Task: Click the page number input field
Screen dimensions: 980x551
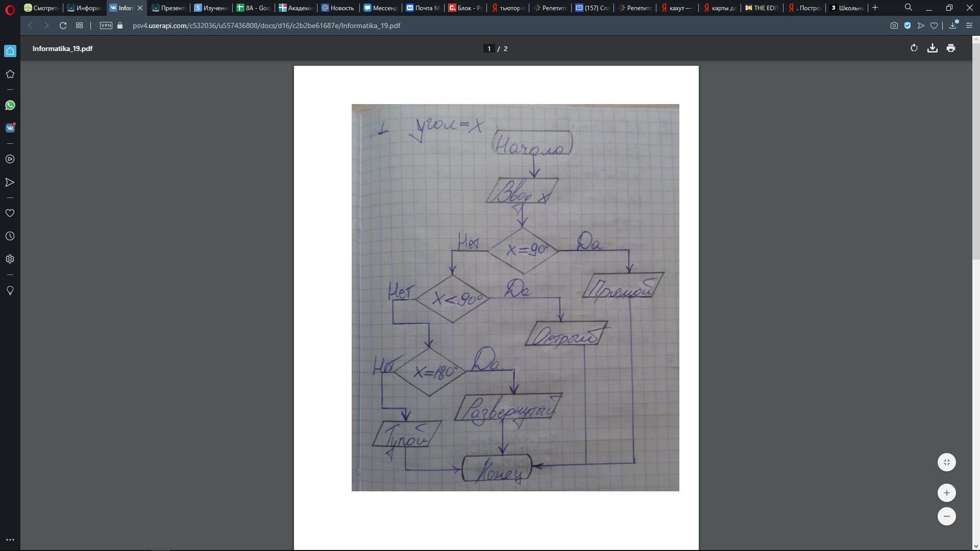Action: tap(489, 48)
